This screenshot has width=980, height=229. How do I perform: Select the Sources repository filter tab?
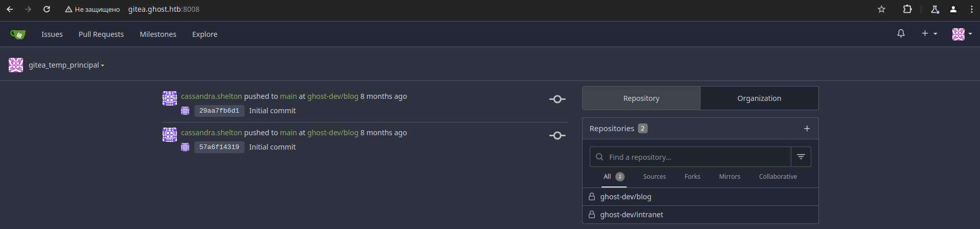654,177
